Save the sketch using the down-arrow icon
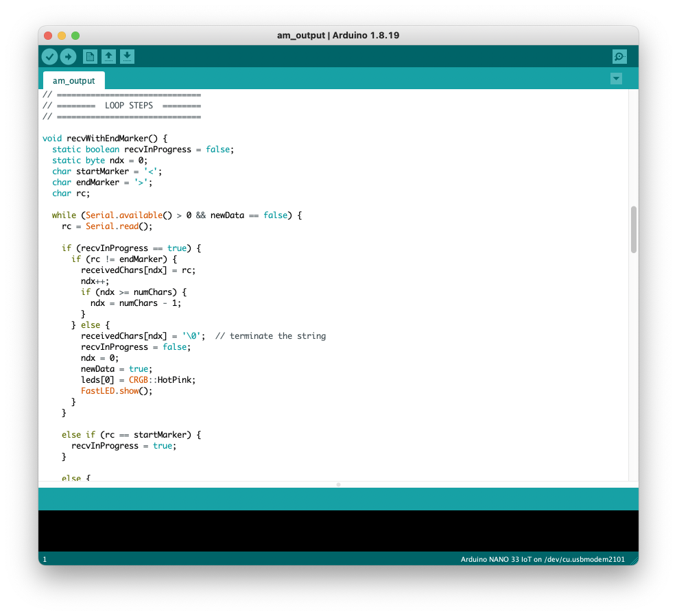 pos(127,57)
